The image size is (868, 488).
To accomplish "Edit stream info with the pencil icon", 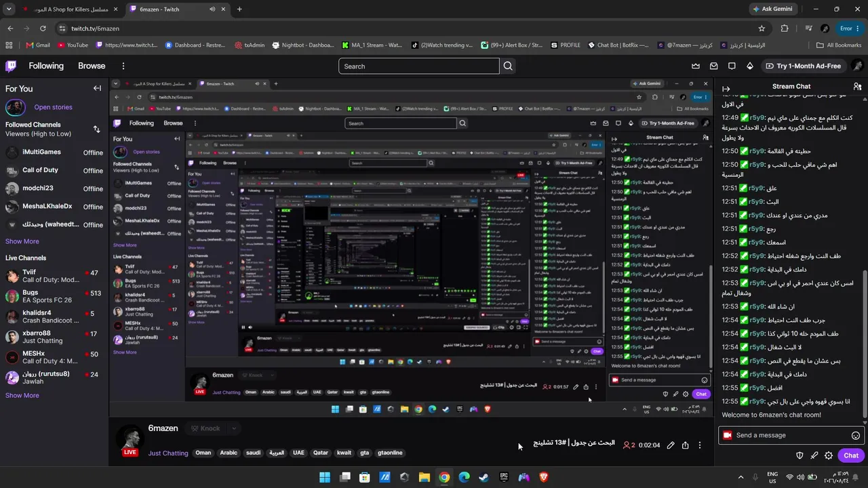I will [x=671, y=445].
